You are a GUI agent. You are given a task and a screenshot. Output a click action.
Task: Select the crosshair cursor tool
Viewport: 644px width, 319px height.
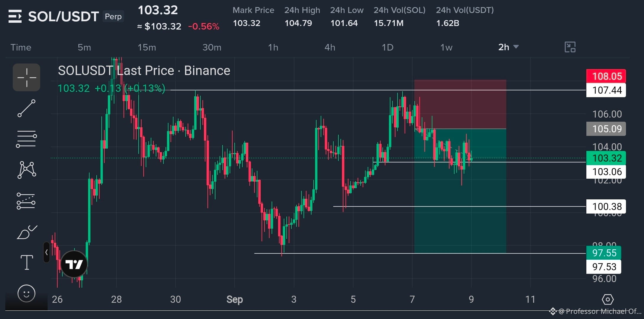tap(27, 77)
